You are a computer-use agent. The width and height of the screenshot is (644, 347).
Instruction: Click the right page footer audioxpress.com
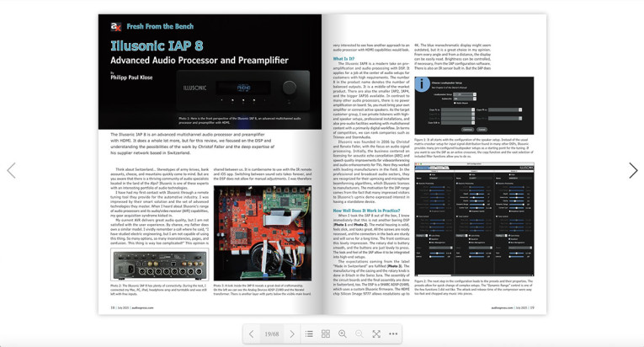tap(502, 307)
